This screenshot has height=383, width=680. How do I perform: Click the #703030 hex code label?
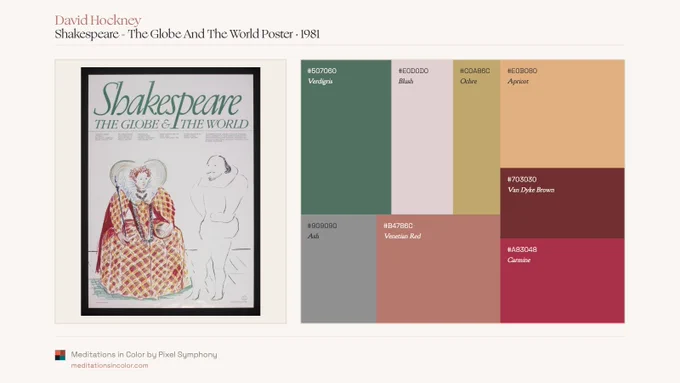point(522,179)
